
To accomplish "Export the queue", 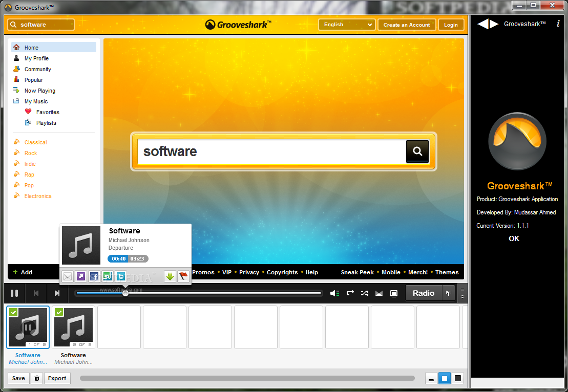I will (x=57, y=378).
